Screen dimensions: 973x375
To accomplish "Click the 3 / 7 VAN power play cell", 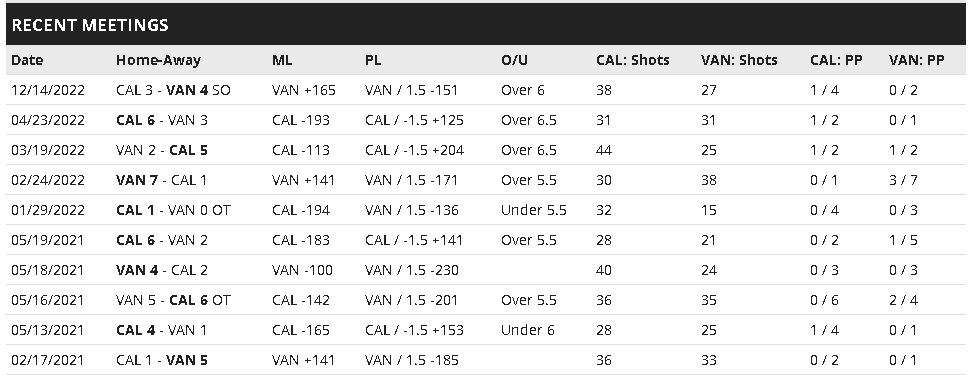I will click(x=903, y=180).
